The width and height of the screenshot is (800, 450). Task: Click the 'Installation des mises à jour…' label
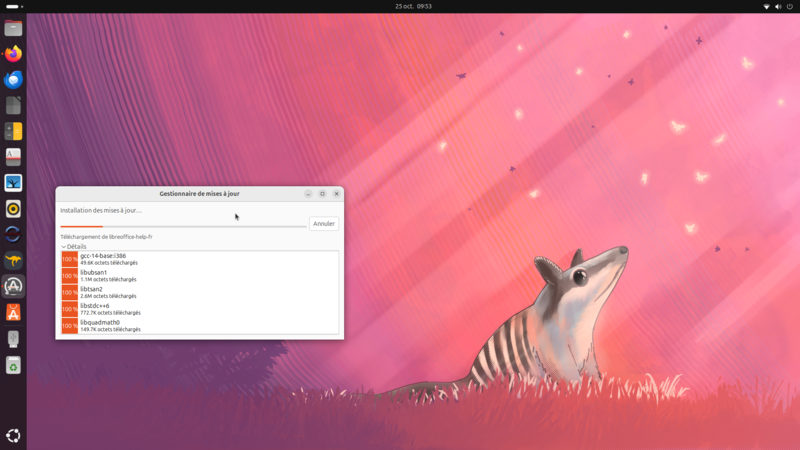pyautogui.click(x=101, y=210)
